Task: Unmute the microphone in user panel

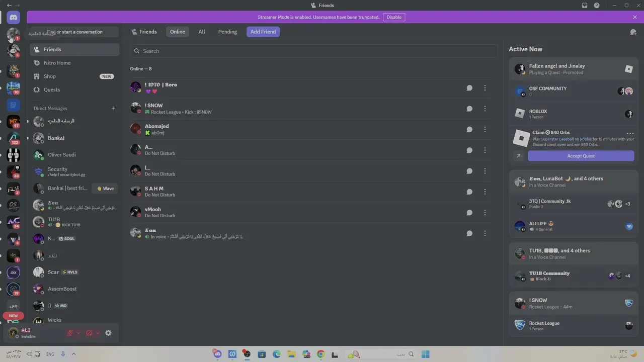Action: [x=70, y=333]
